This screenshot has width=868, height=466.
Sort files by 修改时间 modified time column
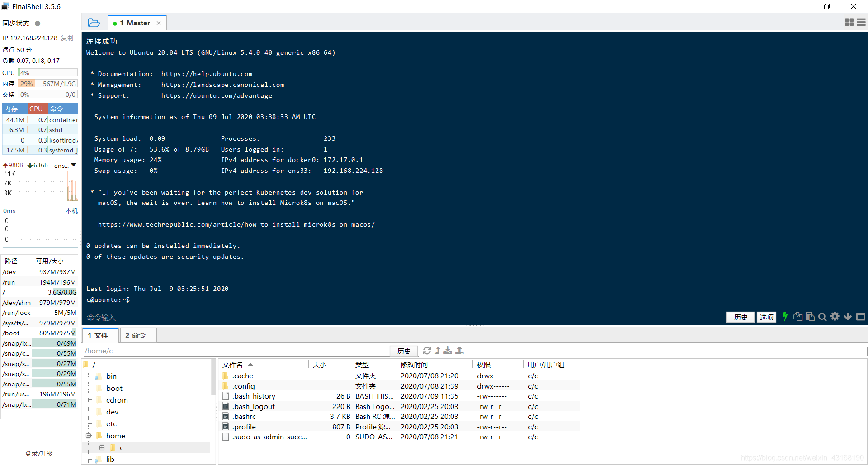(x=434, y=365)
